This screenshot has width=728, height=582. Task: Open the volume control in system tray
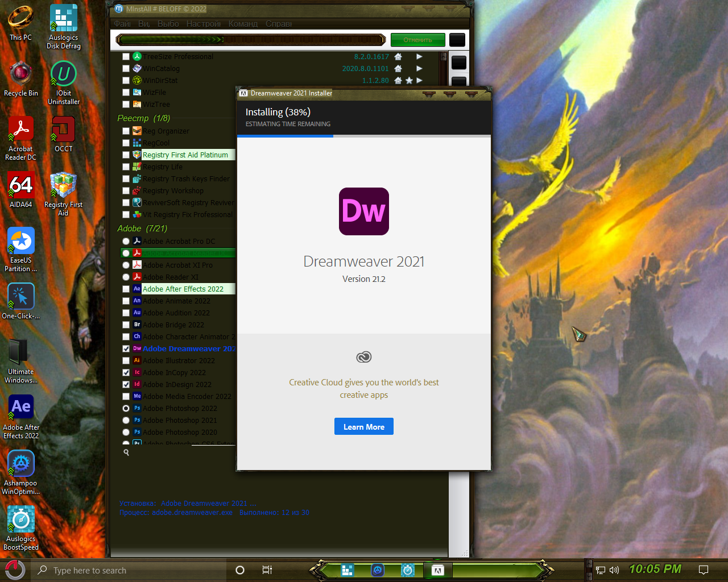[614, 570]
